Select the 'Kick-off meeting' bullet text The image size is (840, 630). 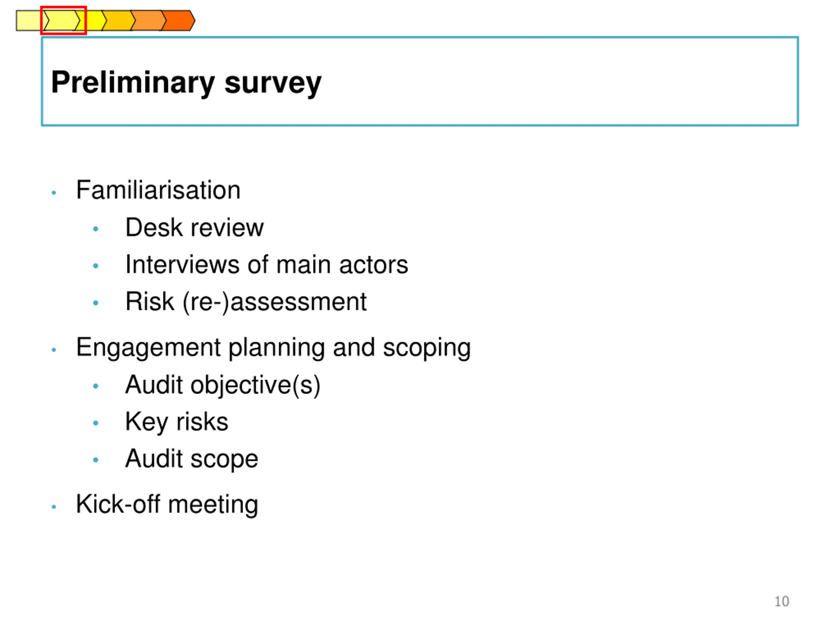point(167,504)
